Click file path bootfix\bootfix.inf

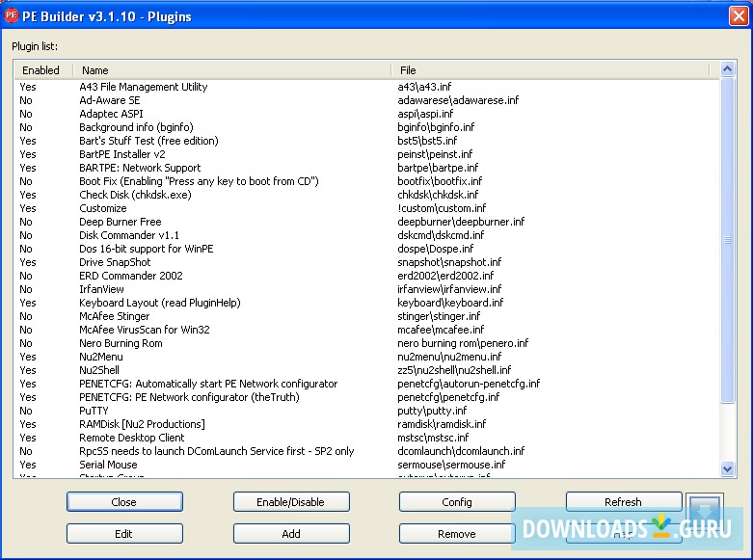click(440, 181)
